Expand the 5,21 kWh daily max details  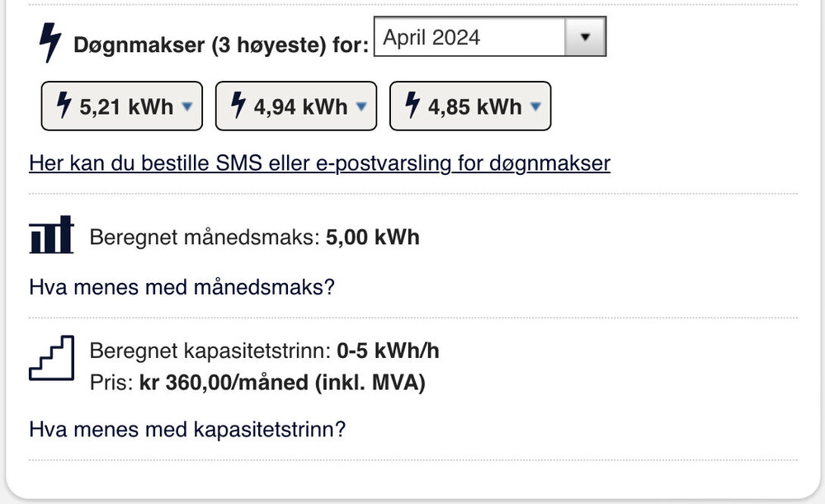coord(122,106)
